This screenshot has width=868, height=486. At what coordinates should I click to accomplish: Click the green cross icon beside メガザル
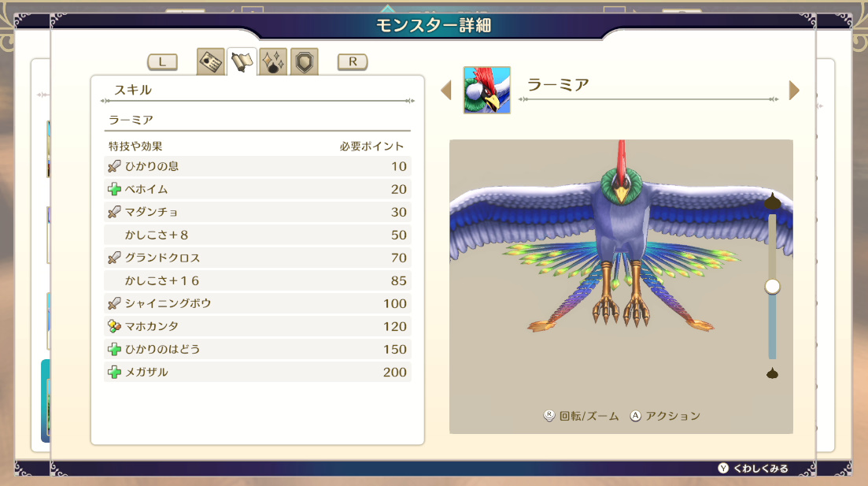click(x=114, y=372)
